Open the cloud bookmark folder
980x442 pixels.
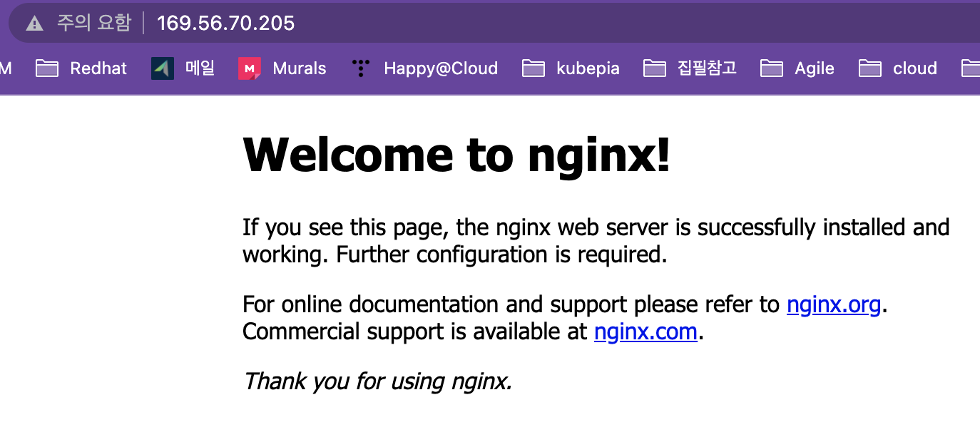pos(898,68)
